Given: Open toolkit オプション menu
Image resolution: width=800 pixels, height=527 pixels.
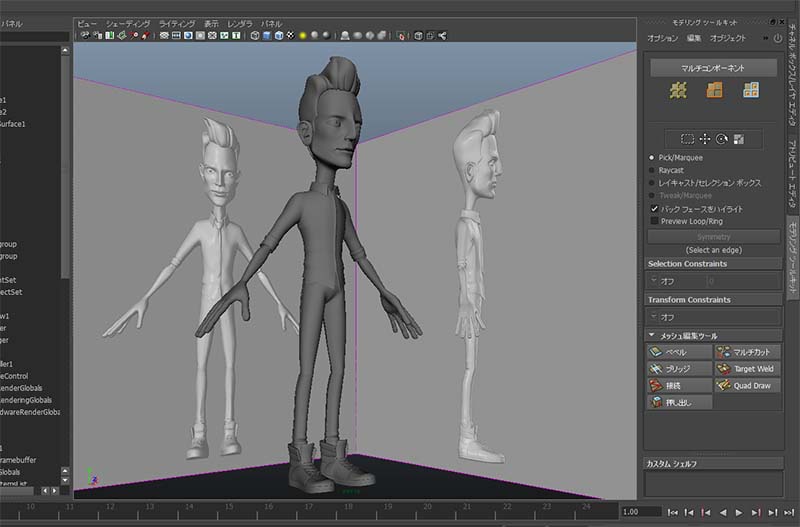Looking at the screenshot, I should click(x=662, y=38).
